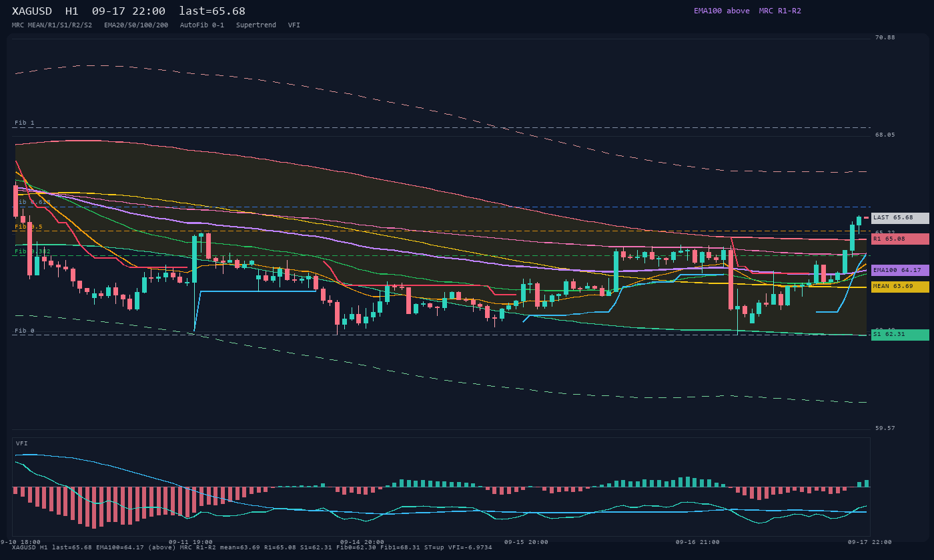934x560 pixels.
Task: Click the Fib 0 level label
Action: [25, 331]
